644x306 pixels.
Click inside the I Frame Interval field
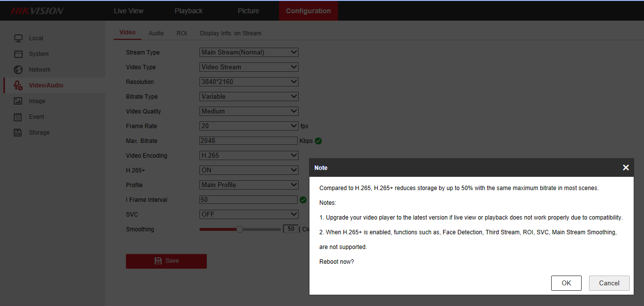tap(248, 199)
